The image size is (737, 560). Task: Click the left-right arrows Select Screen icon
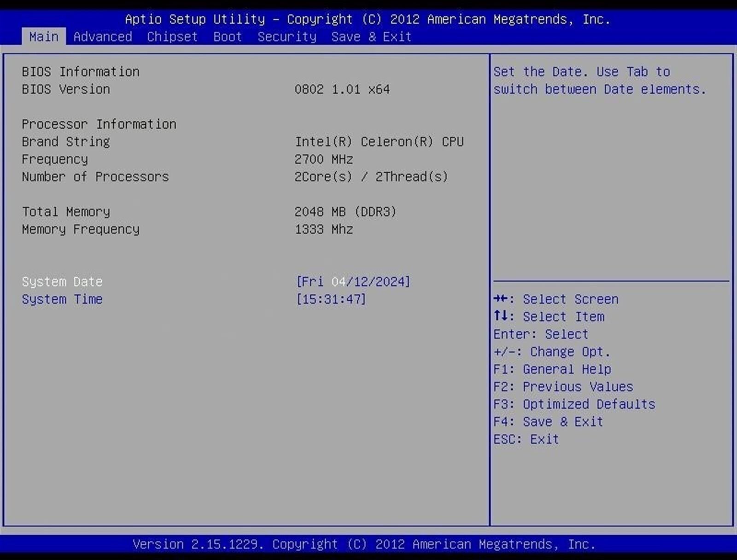500,299
